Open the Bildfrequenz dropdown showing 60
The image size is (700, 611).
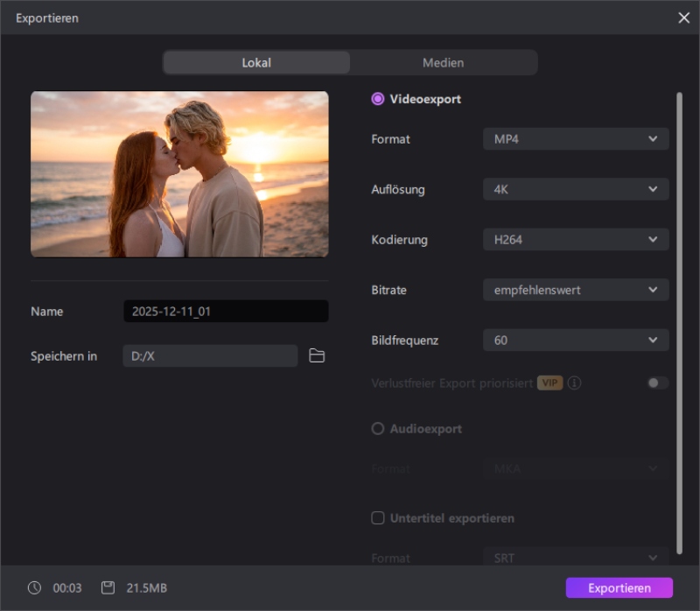[x=576, y=341]
